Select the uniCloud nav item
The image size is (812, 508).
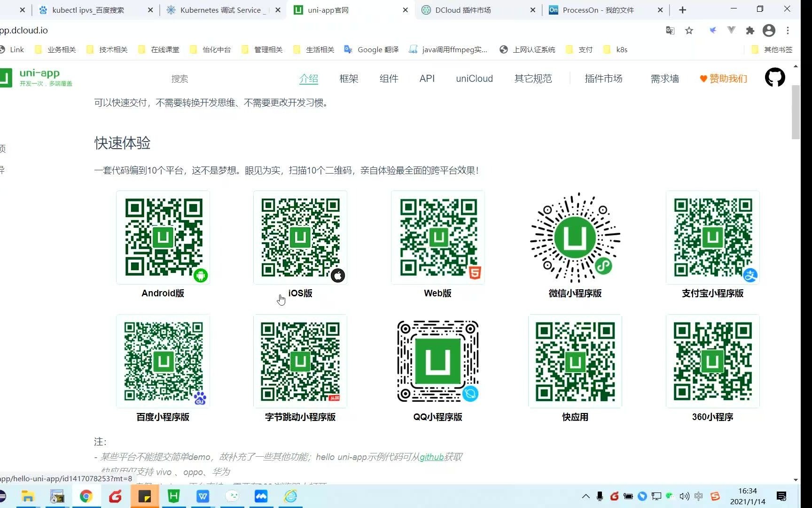click(x=475, y=79)
